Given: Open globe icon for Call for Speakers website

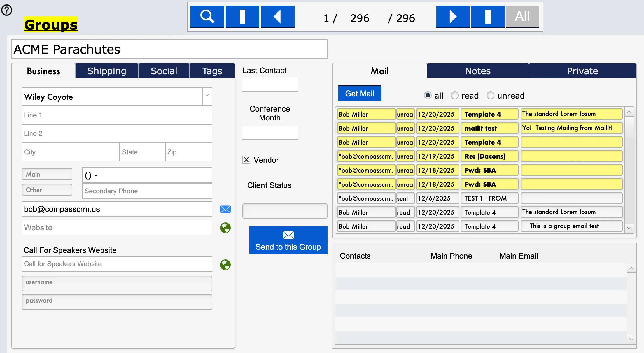Looking at the screenshot, I should click(x=225, y=264).
